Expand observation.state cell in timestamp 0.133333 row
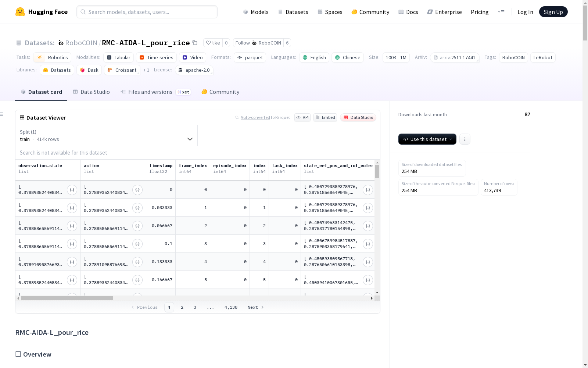The width and height of the screenshot is (588, 368). [x=72, y=262]
